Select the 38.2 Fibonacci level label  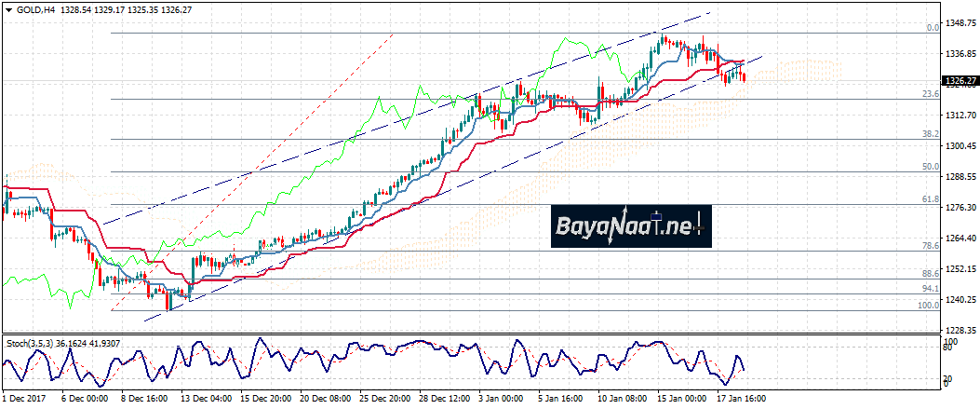coord(929,134)
